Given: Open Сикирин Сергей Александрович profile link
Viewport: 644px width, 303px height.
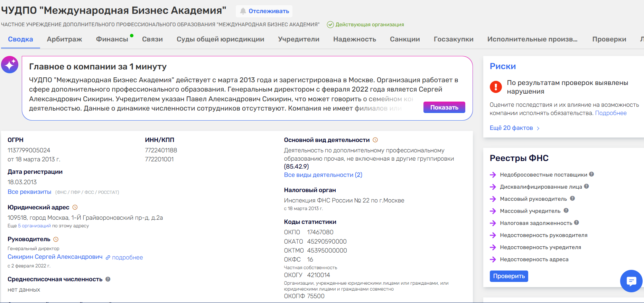Looking at the screenshot, I should [x=55, y=257].
